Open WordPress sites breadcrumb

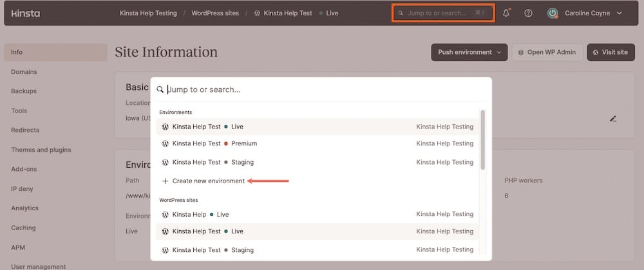point(215,13)
